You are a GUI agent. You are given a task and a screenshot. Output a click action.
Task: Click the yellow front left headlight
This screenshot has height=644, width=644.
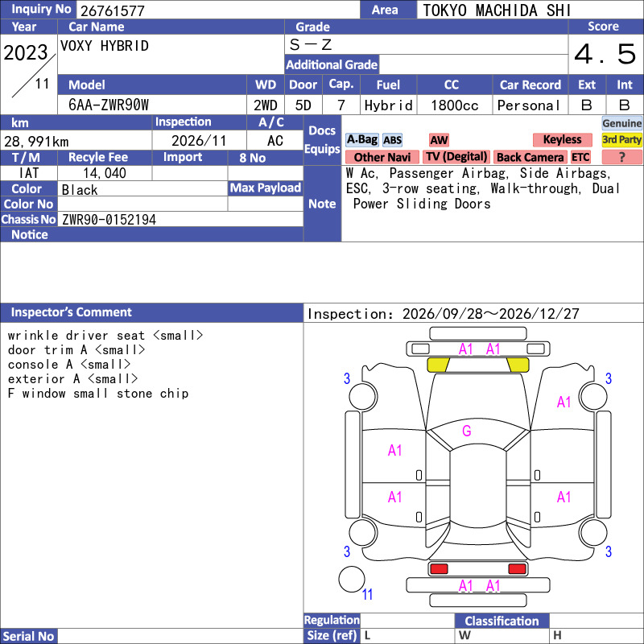(439, 365)
